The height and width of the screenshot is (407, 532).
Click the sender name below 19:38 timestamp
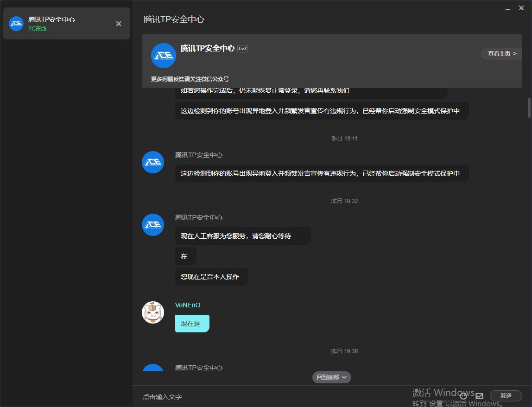tap(198, 368)
